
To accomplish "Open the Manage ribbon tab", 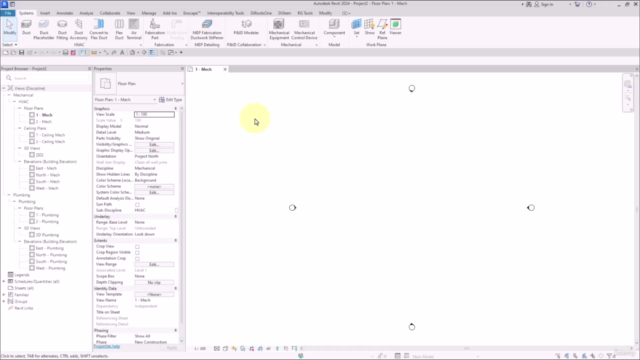I will point(149,13).
